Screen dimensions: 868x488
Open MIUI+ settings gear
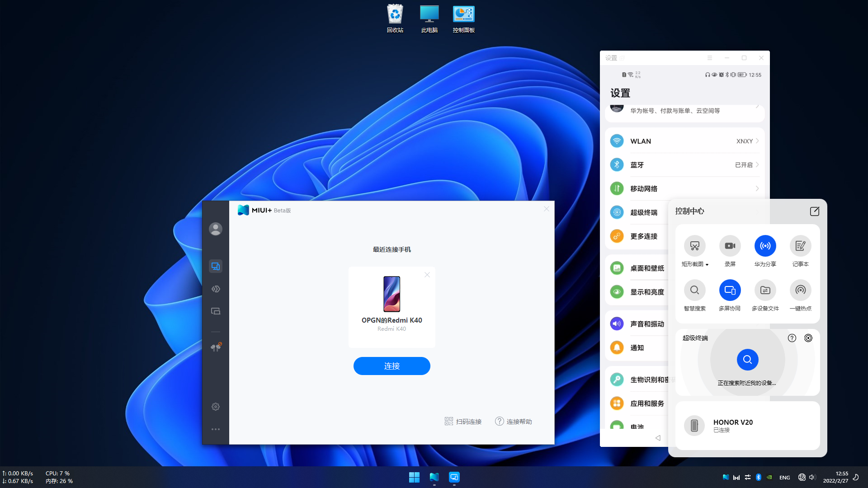(216, 407)
